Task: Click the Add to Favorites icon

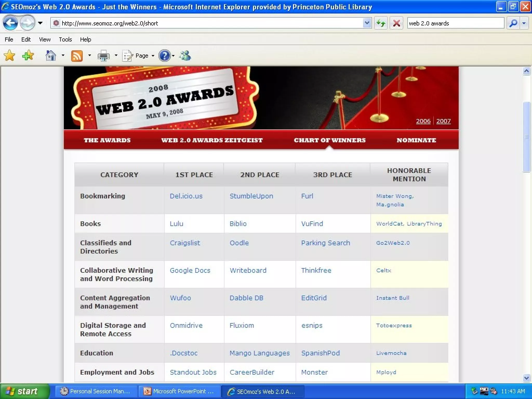Action: [x=28, y=56]
